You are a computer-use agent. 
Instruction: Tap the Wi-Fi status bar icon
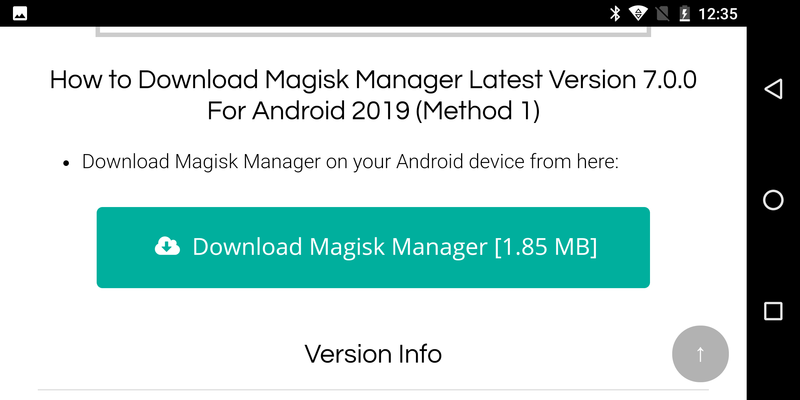(638, 13)
